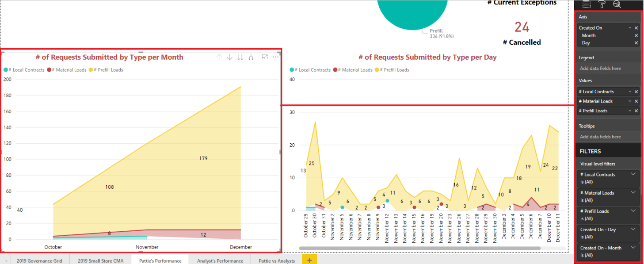Open # Local Contracts value dropdown arrow

click(630, 92)
